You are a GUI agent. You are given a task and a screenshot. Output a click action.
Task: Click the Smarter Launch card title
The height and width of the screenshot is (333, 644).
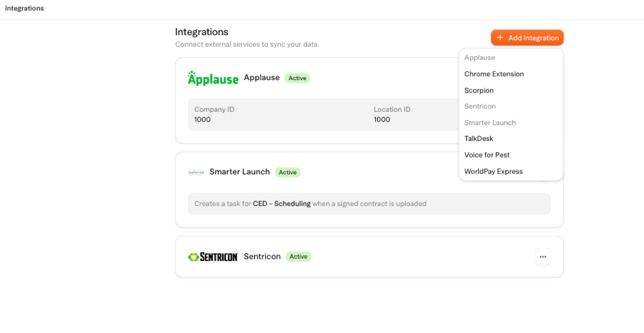click(239, 171)
